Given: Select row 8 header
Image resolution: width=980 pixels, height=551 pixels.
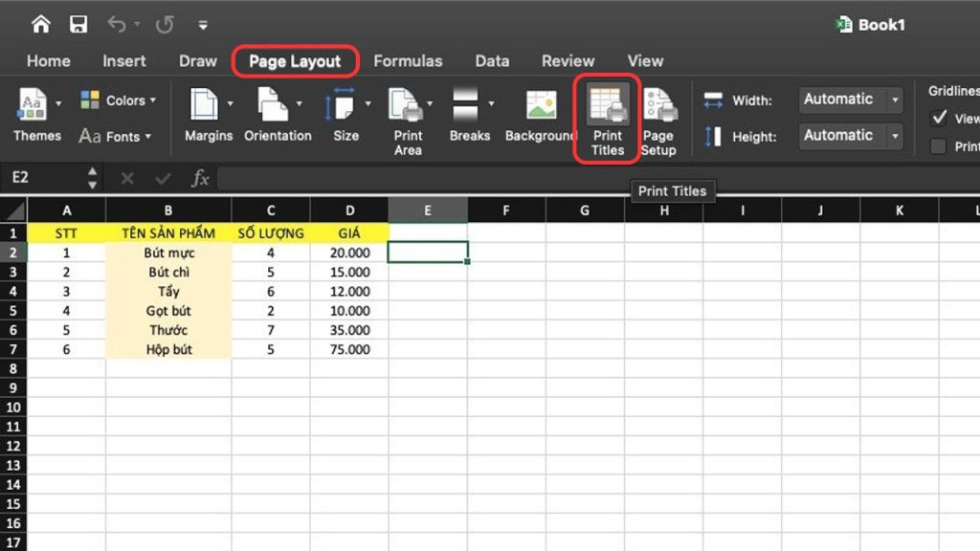Looking at the screenshot, I should click(13, 368).
